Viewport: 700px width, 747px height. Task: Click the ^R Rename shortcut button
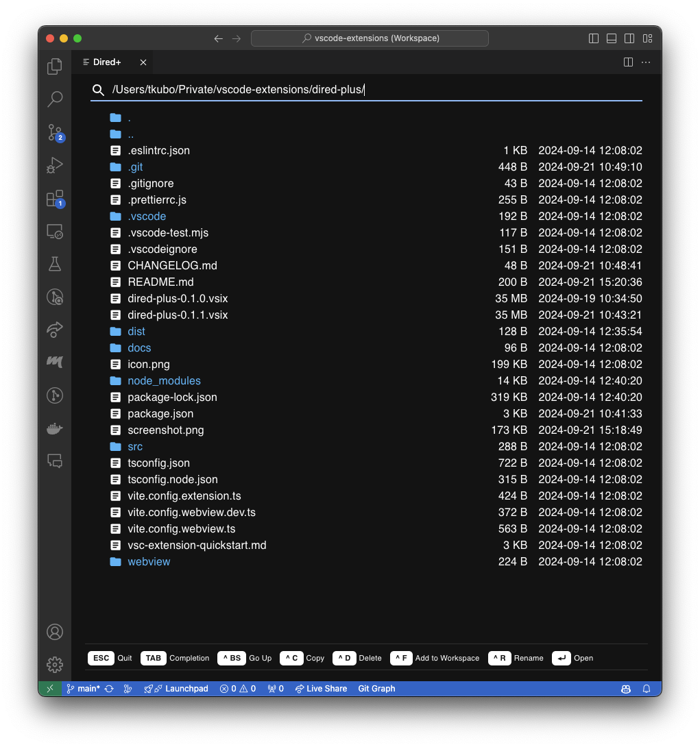pos(516,658)
